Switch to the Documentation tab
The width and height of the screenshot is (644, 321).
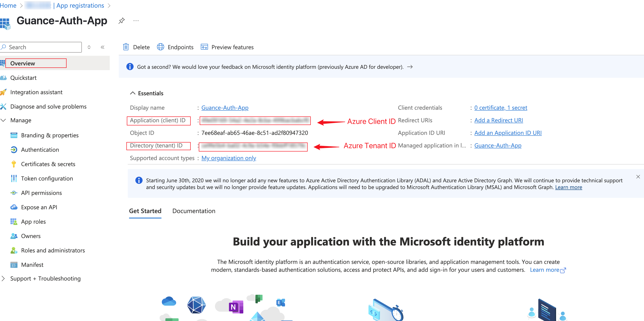[194, 211]
